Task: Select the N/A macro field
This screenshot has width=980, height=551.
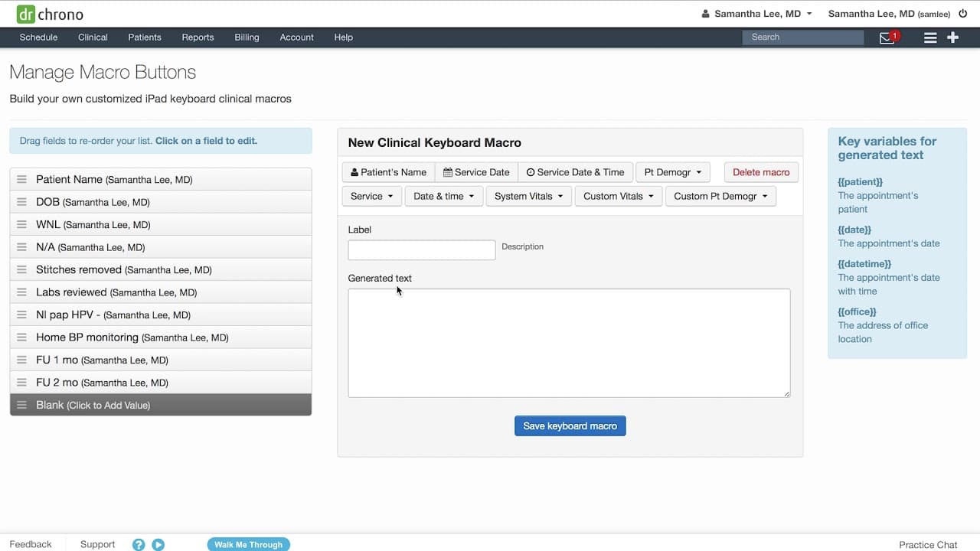Action: [161, 247]
